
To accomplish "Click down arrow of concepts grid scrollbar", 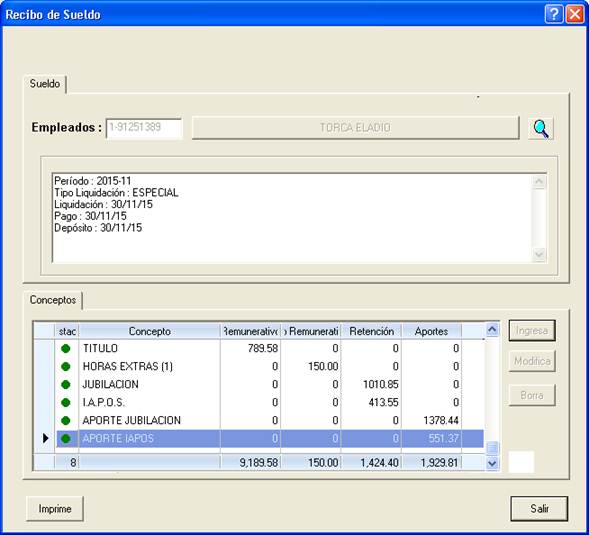I will (492, 463).
